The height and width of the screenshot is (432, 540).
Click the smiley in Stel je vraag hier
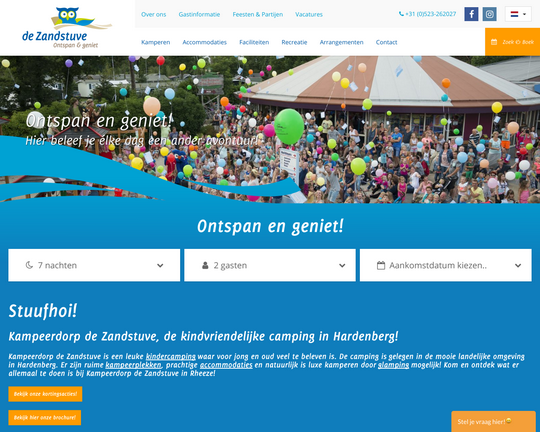(508, 421)
